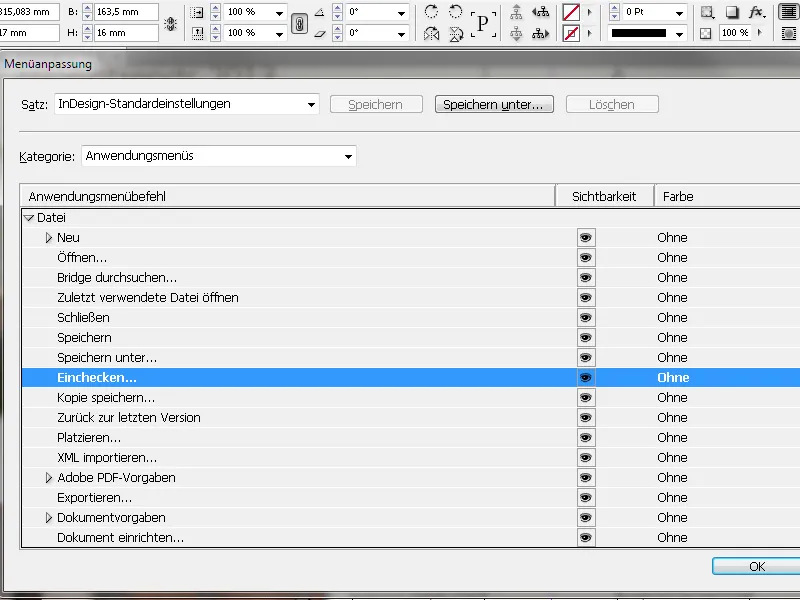Toggle visibility eye for Bridge durchsuchen...
800x600 pixels.
(x=586, y=278)
